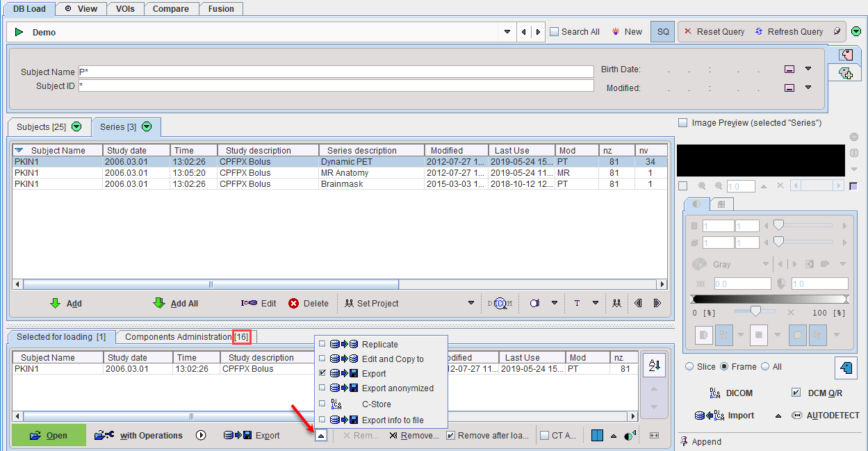Click the zoom-out magnifier under image preview
This screenshot has height=451, width=868.
pyautogui.click(x=719, y=186)
